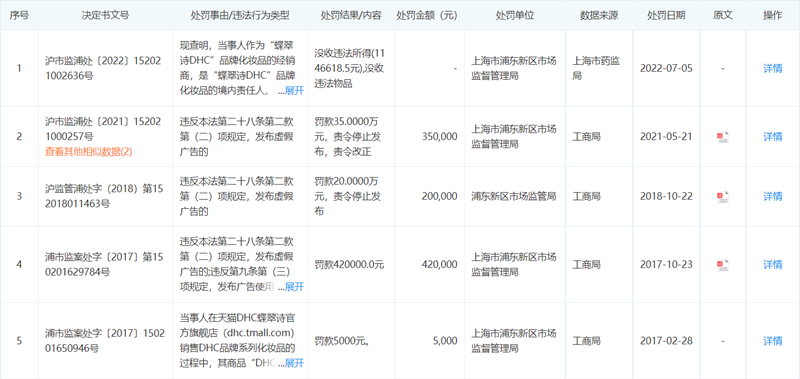
Task: Click result text 罚款5000元。
Action: pyautogui.click(x=342, y=341)
